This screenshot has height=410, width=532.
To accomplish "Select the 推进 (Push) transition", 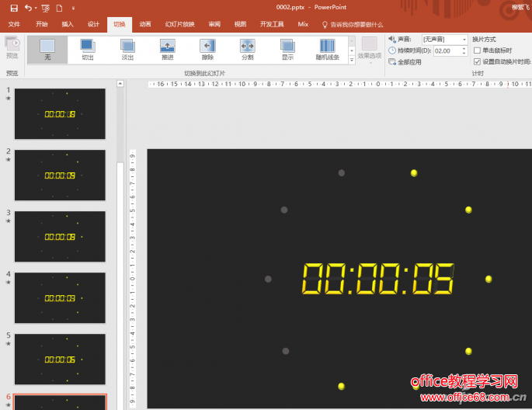I will [168, 50].
